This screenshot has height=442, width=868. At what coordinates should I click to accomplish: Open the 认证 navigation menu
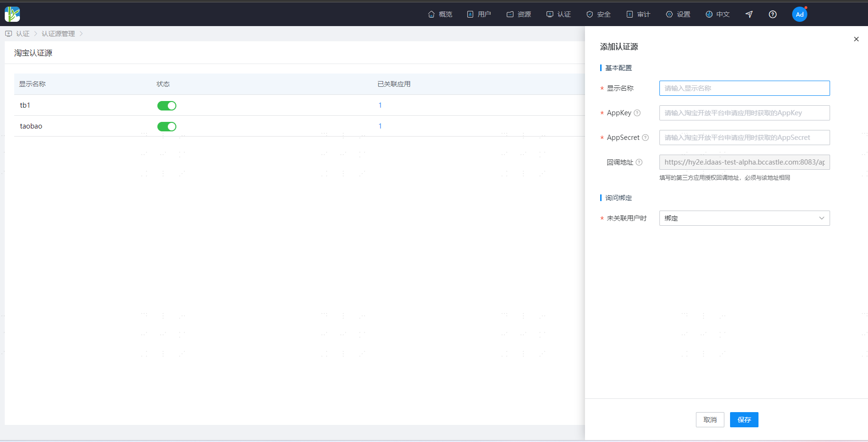pos(558,14)
